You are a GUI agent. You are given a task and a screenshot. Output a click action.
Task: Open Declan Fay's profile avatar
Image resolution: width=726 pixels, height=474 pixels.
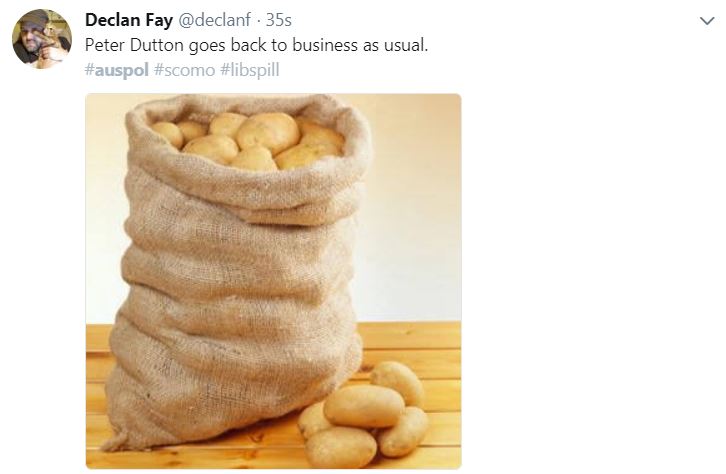(42, 39)
